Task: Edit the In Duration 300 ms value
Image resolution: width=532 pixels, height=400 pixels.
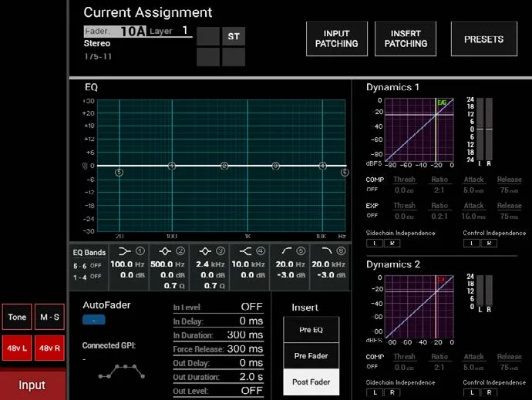Action: point(245,334)
